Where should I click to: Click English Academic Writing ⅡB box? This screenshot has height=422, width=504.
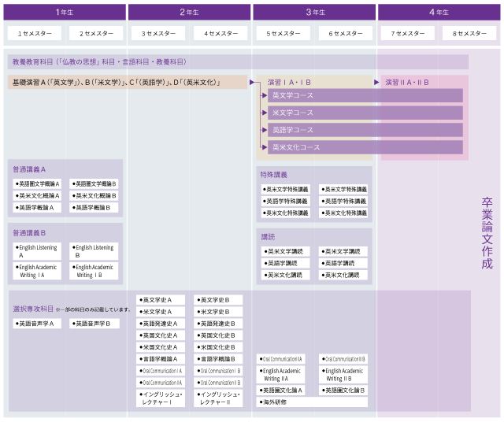click(343, 375)
